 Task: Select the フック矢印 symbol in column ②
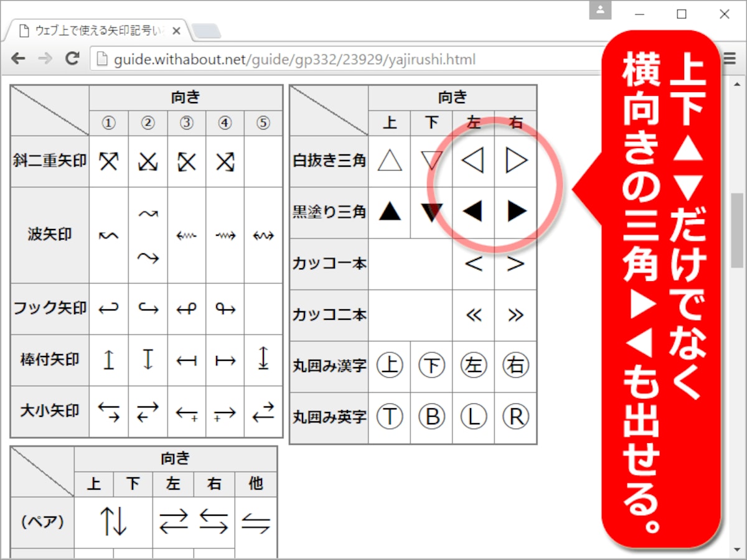point(148,308)
